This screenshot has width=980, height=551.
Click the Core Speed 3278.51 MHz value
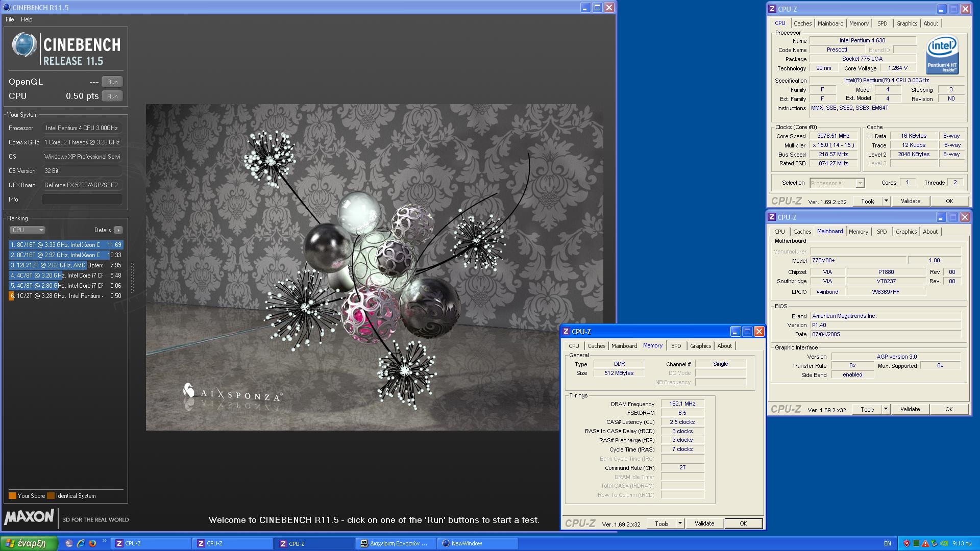833,136
